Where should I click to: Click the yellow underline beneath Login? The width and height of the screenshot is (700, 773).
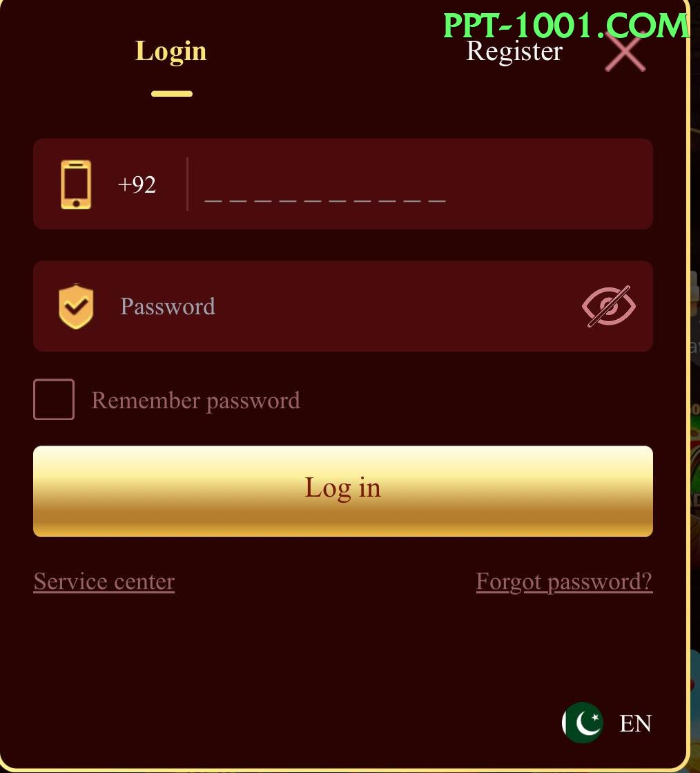point(171,94)
